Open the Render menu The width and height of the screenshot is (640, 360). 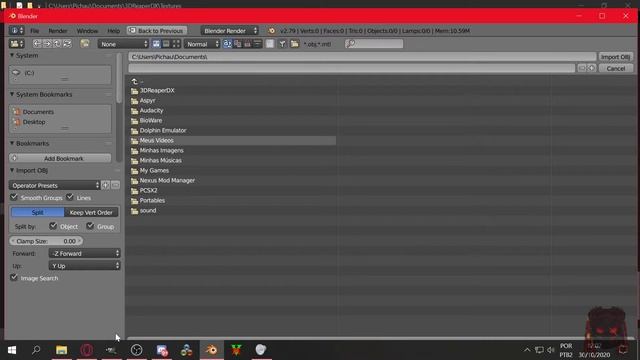58,31
